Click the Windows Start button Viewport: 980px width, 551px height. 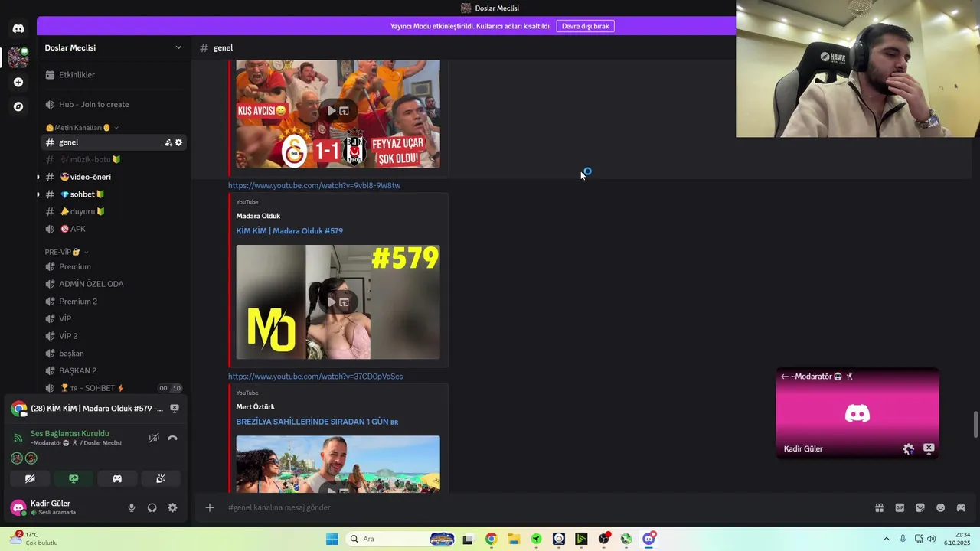click(332, 539)
